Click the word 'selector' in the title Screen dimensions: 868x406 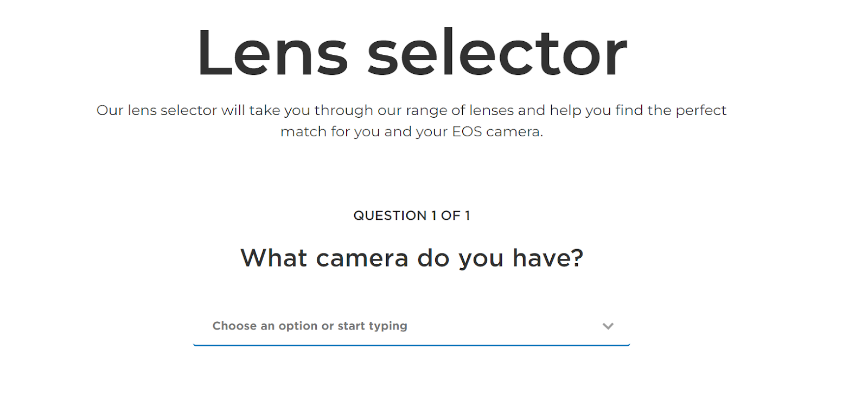[x=497, y=53]
